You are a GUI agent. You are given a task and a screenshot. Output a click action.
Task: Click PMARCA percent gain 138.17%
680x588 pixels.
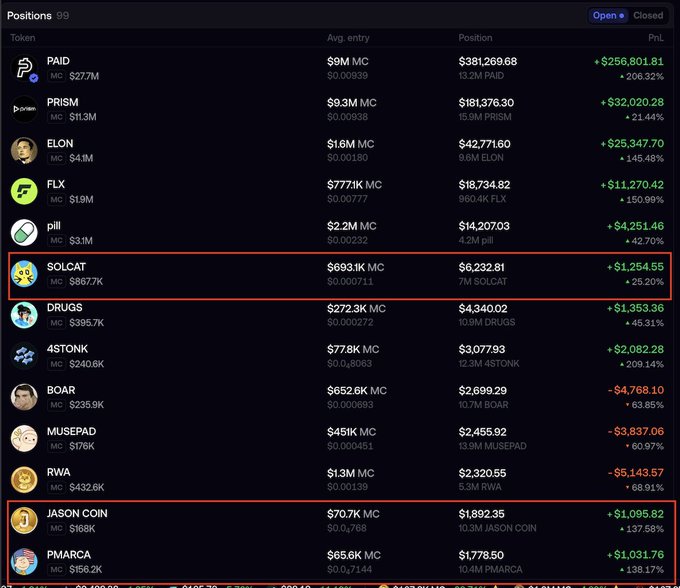coord(642,569)
